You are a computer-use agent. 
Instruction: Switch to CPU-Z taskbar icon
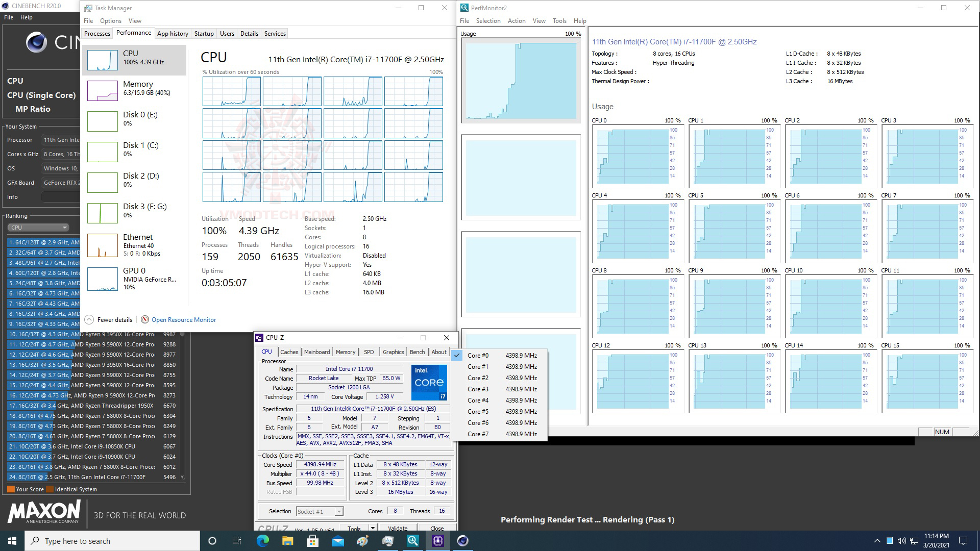coord(437,541)
